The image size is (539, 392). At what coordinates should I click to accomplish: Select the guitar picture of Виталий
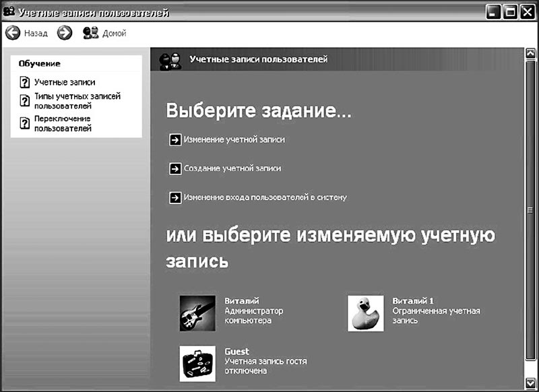pyautogui.click(x=197, y=313)
